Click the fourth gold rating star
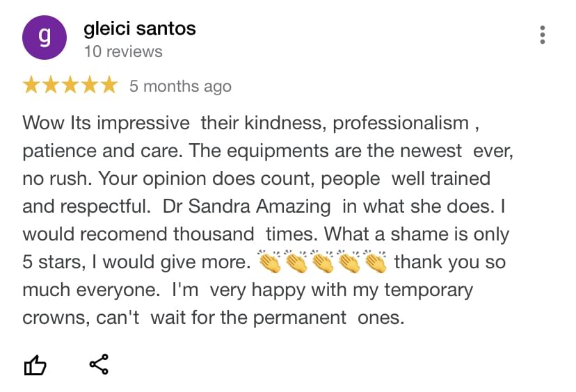Image resolution: width=576 pixels, height=392 pixels. [x=89, y=85]
